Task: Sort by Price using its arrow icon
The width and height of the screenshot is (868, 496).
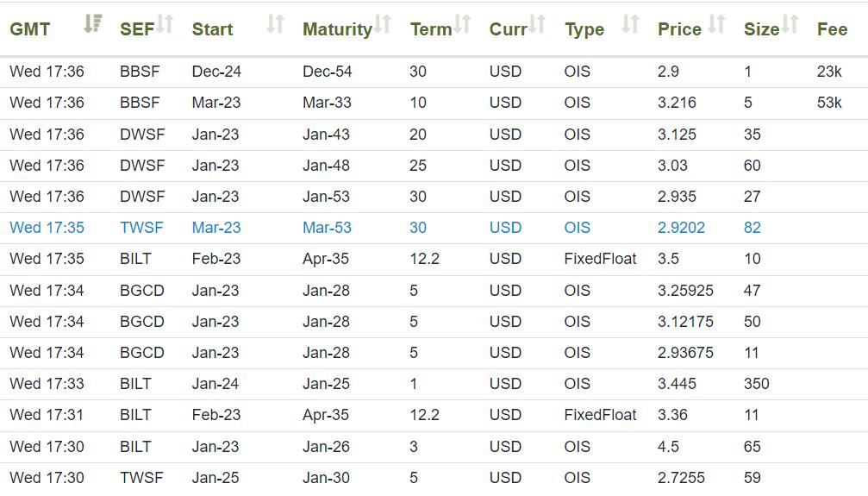Action: click(x=716, y=25)
